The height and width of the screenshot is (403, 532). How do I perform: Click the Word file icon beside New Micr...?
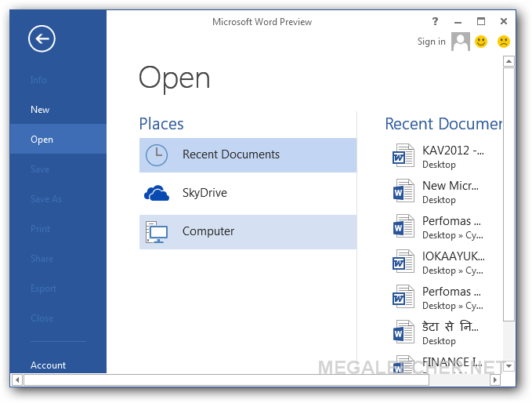click(x=403, y=191)
